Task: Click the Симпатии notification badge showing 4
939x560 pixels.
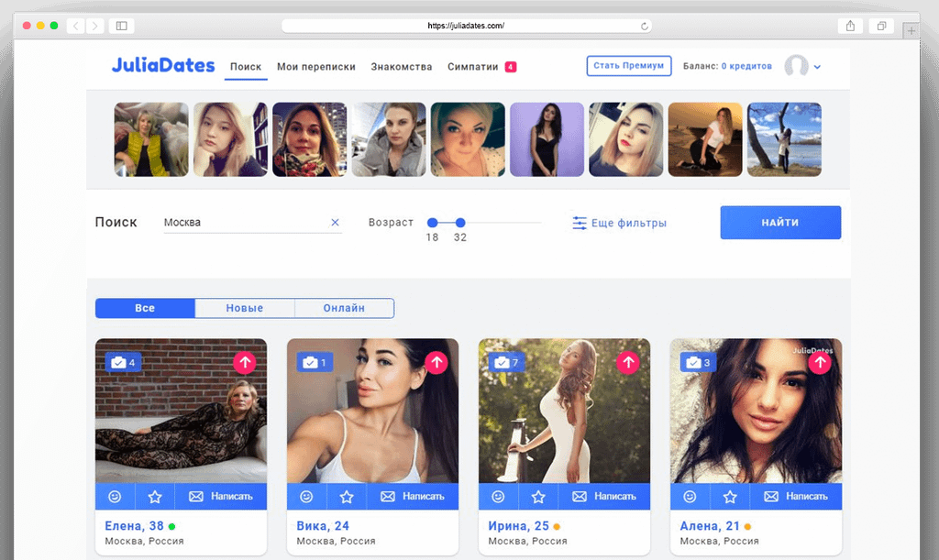Action: point(510,67)
